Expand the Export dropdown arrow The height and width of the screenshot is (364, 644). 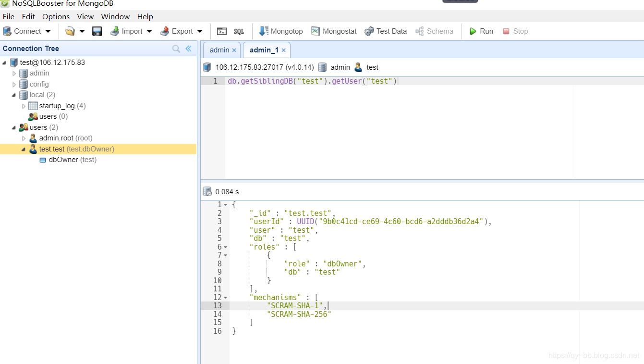coord(200,31)
